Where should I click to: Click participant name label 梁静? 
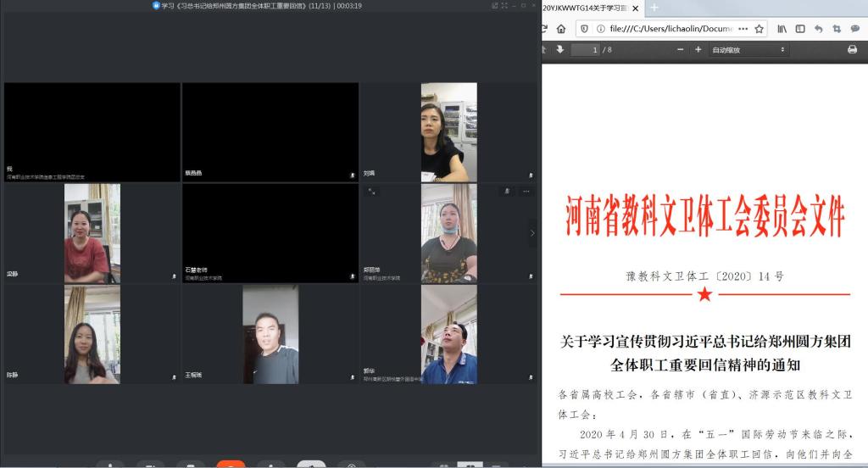point(12,274)
